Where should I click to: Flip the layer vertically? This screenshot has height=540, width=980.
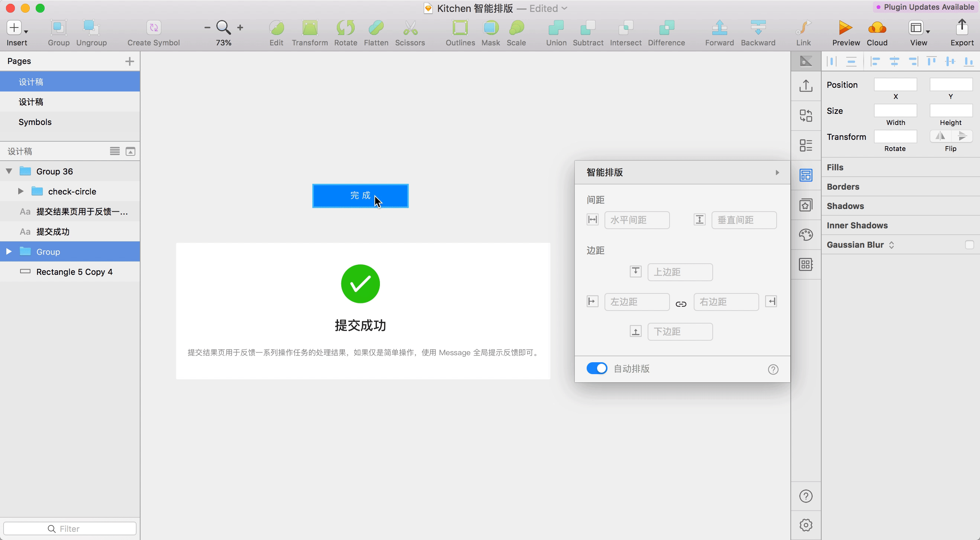click(962, 136)
